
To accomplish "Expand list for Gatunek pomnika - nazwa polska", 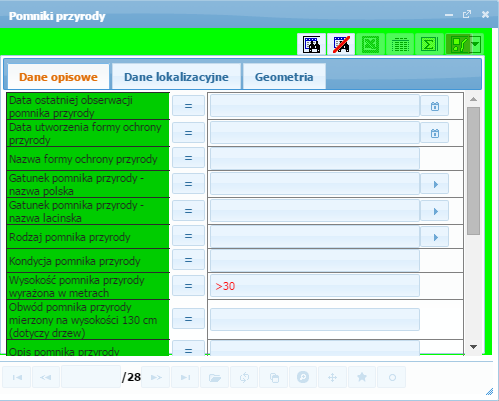I will pos(434,184).
